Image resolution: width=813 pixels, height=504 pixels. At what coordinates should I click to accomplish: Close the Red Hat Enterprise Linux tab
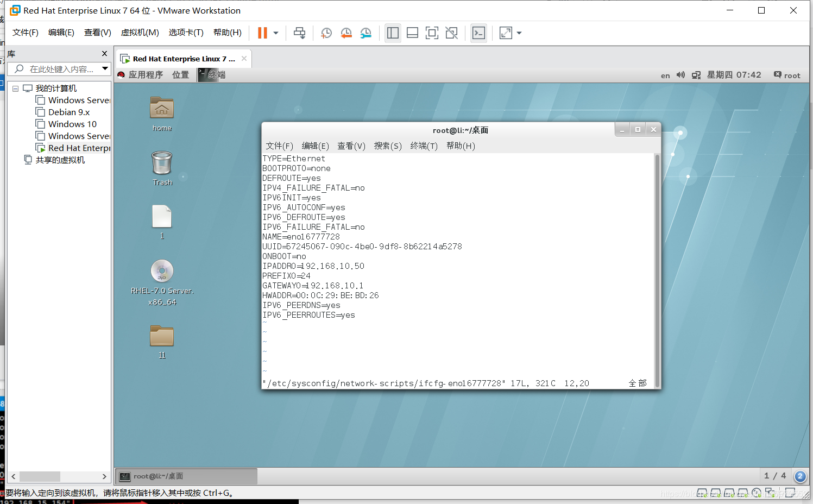244,59
